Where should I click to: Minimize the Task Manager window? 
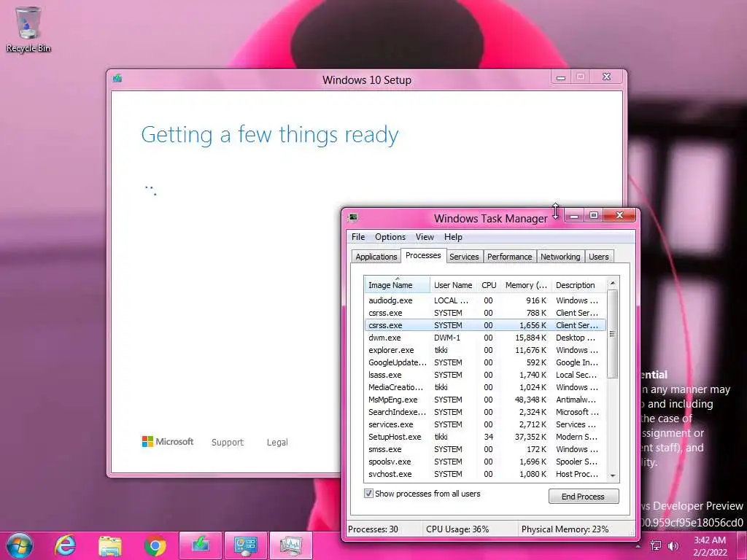point(575,216)
